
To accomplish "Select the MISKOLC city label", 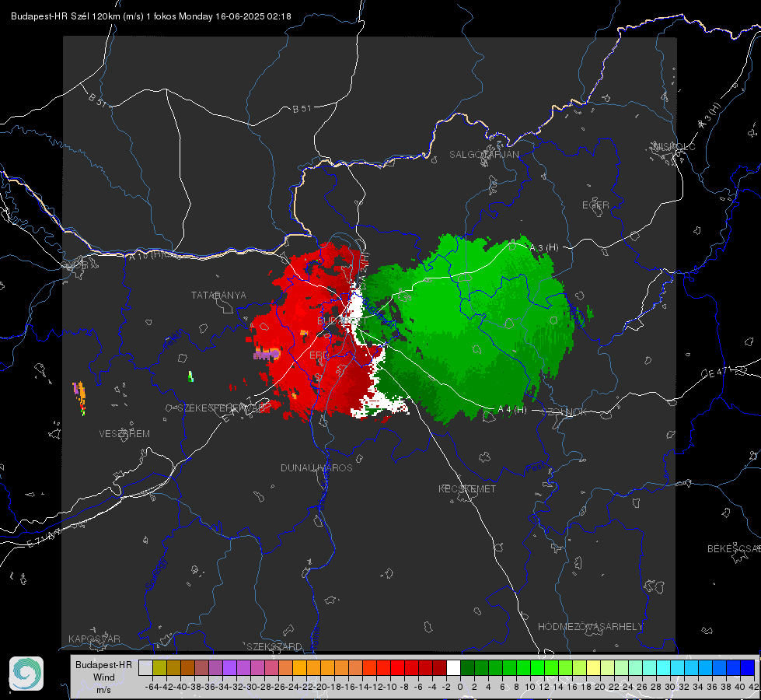I will click(674, 146).
